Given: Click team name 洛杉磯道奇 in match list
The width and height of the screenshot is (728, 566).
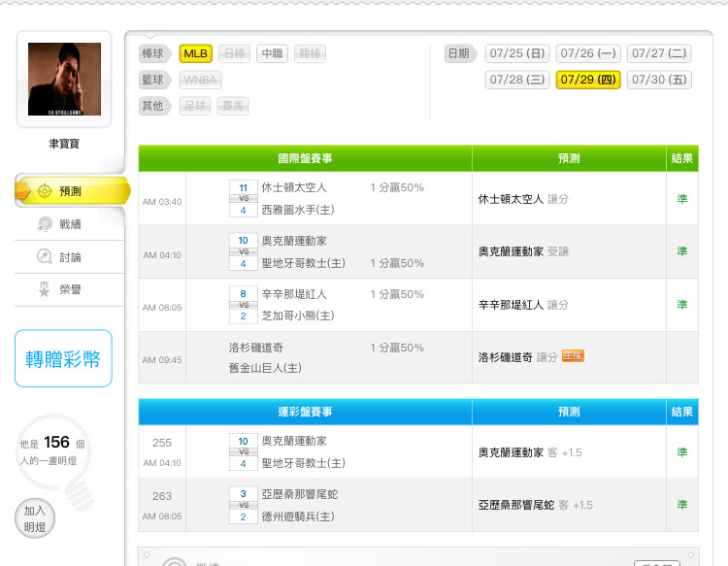Looking at the screenshot, I should tap(256, 348).
